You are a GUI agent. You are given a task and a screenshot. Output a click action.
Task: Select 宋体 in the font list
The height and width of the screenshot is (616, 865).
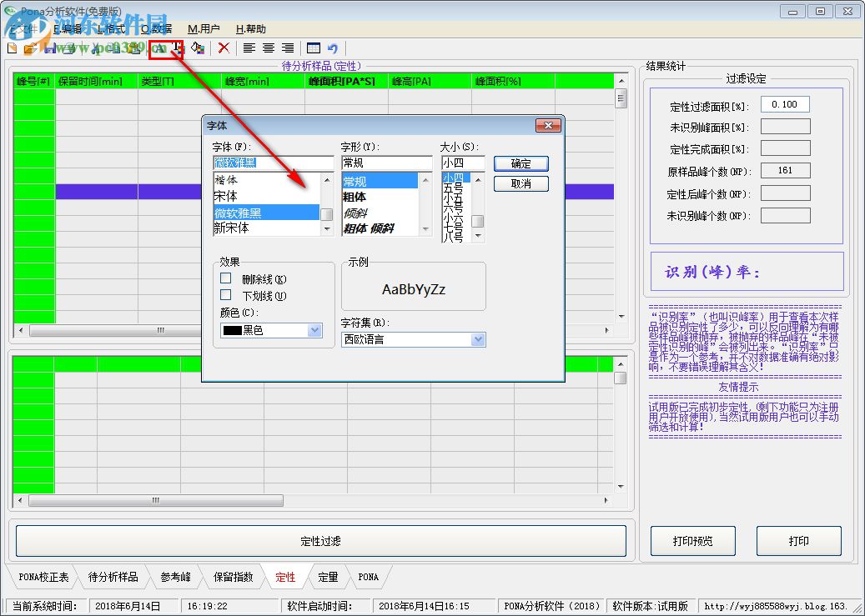click(x=226, y=196)
